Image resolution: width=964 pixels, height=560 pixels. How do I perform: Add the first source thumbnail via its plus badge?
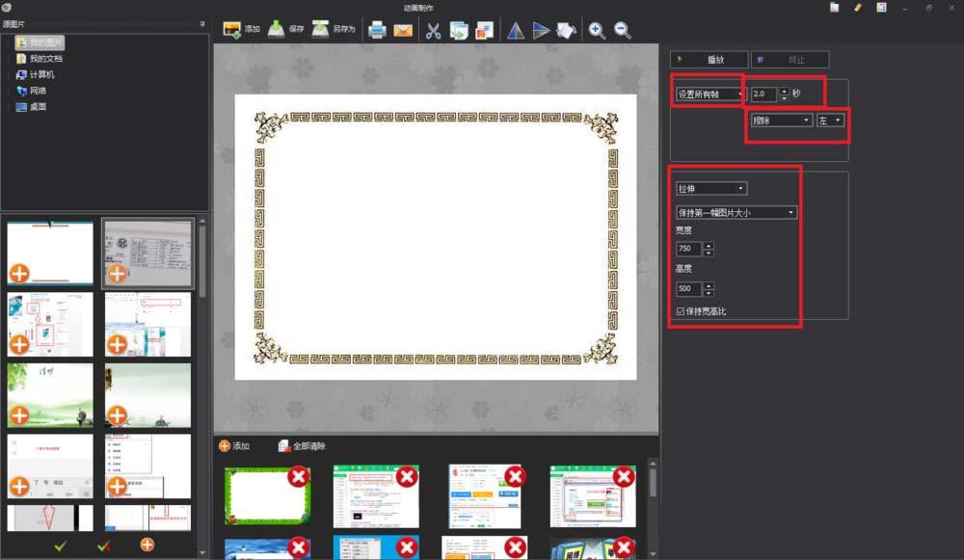click(x=19, y=273)
